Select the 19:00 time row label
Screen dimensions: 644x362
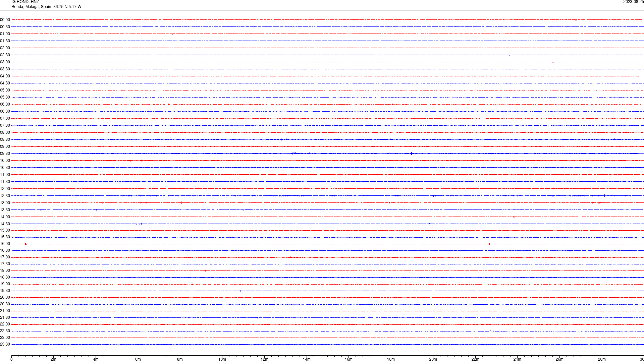5,284
